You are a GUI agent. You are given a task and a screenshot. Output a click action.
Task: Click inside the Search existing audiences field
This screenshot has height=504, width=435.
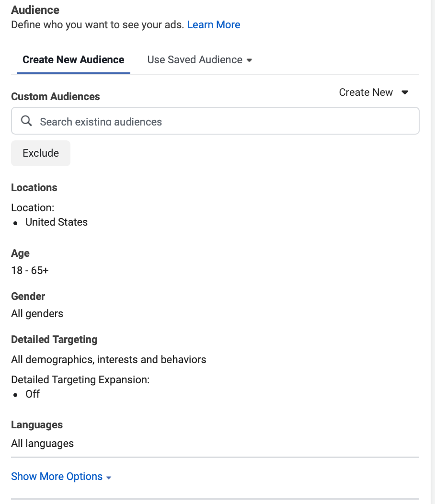tap(144, 121)
